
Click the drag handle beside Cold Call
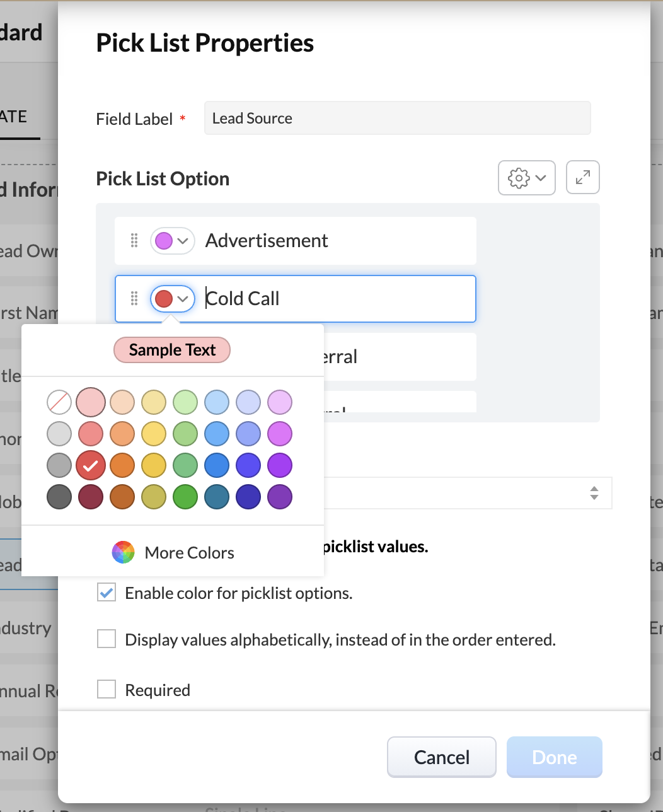click(x=134, y=299)
